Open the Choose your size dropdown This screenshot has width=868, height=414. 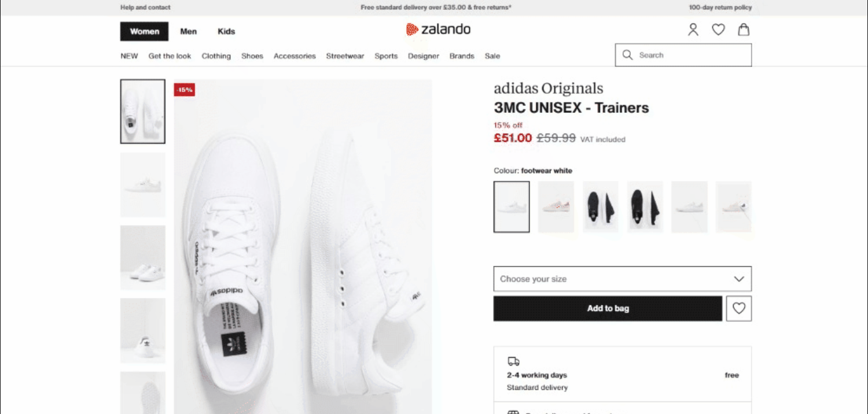(x=622, y=279)
